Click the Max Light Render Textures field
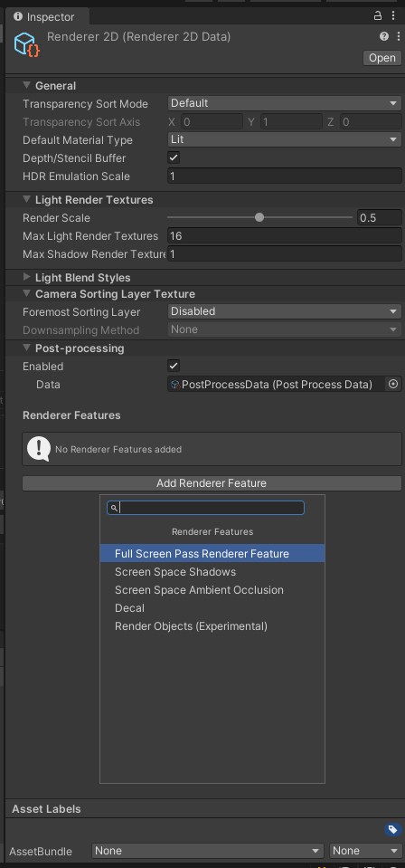 point(285,236)
